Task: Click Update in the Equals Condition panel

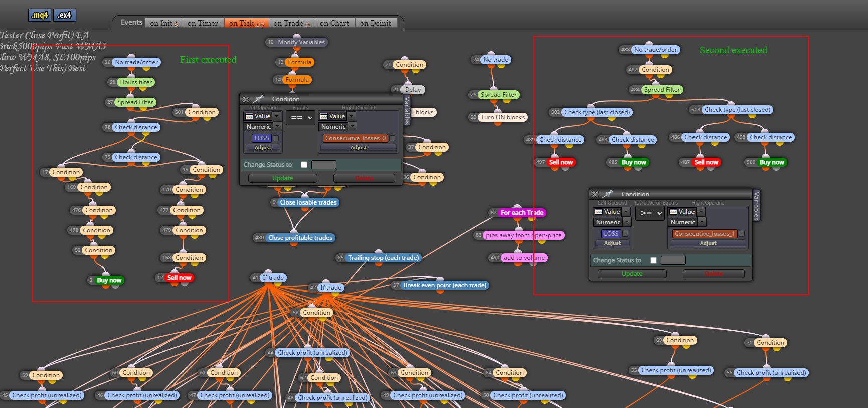Action: 283,178
